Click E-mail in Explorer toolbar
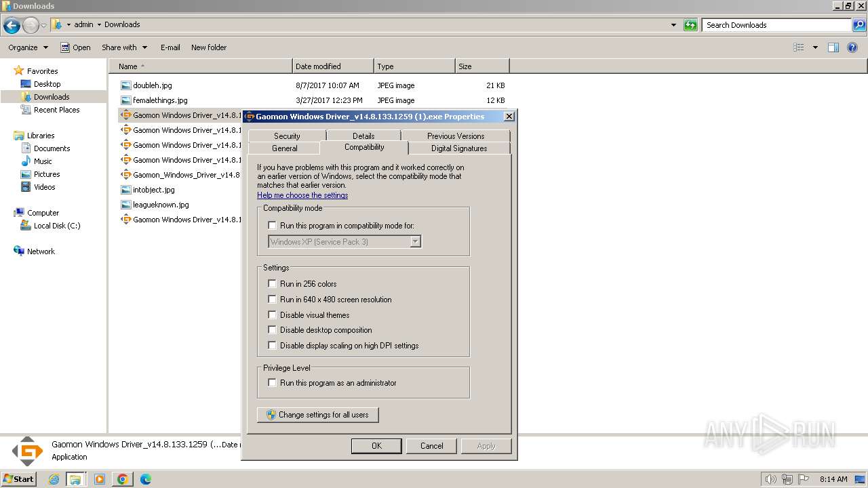 coord(170,47)
